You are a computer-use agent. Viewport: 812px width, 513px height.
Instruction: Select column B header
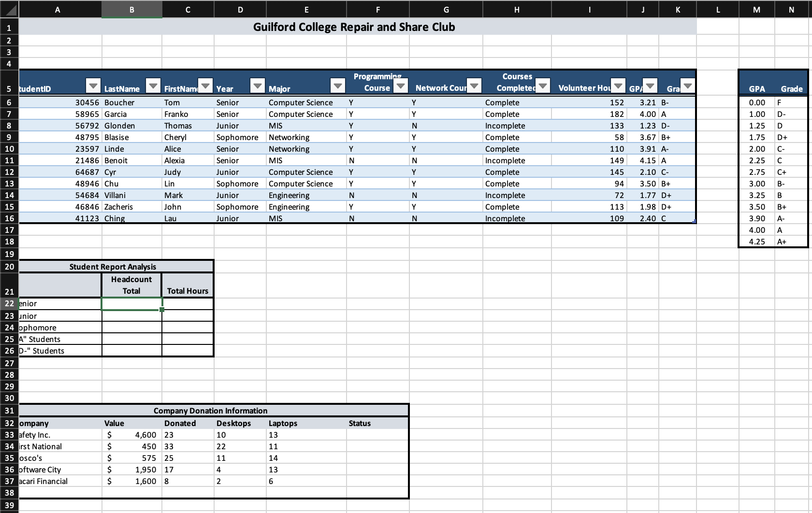pyautogui.click(x=131, y=9)
